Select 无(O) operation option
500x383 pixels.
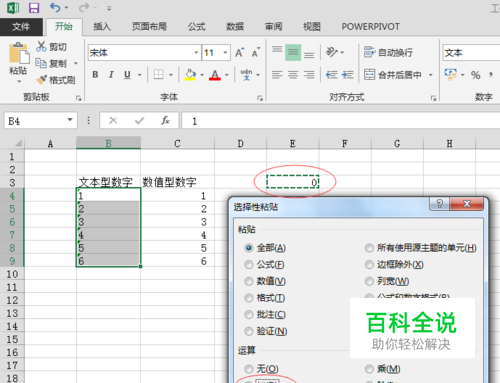pos(262,369)
